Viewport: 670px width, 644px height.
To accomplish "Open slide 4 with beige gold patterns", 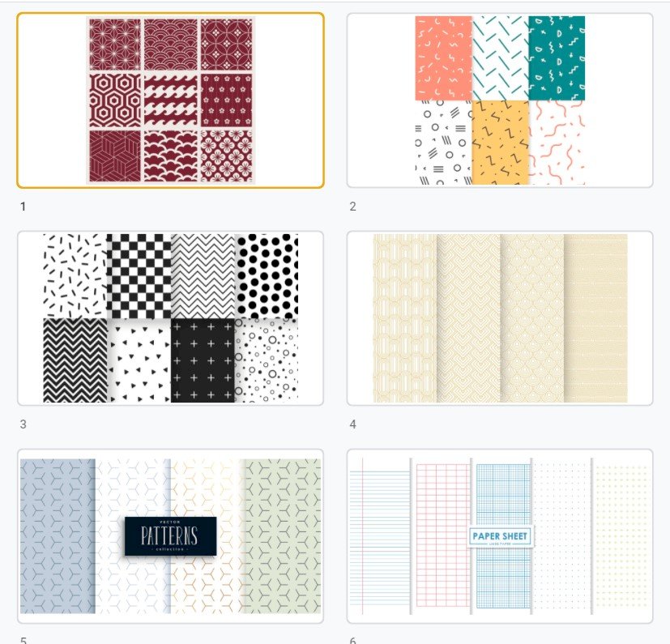I will click(500, 318).
